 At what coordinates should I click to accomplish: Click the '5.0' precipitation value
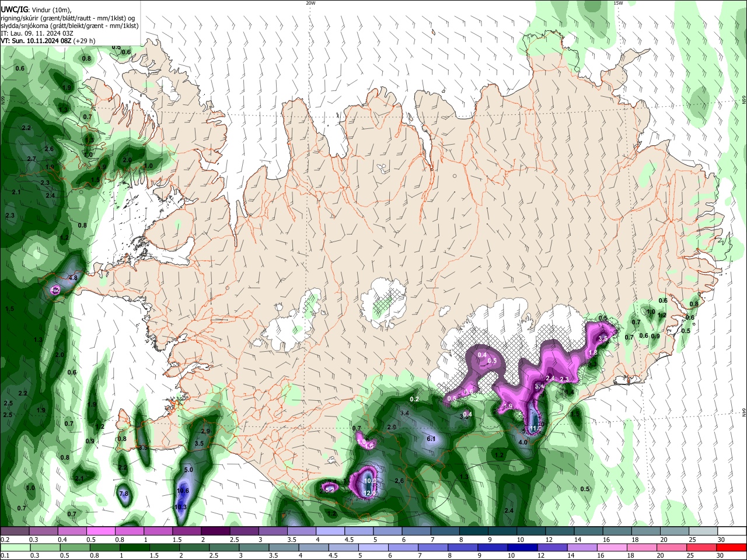pyautogui.click(x=189, y=470)
